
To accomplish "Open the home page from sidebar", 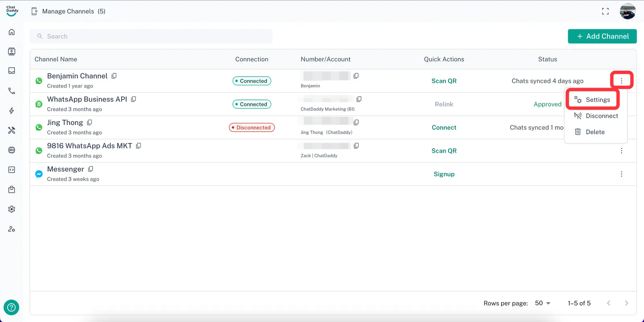I will pos(12,32).
